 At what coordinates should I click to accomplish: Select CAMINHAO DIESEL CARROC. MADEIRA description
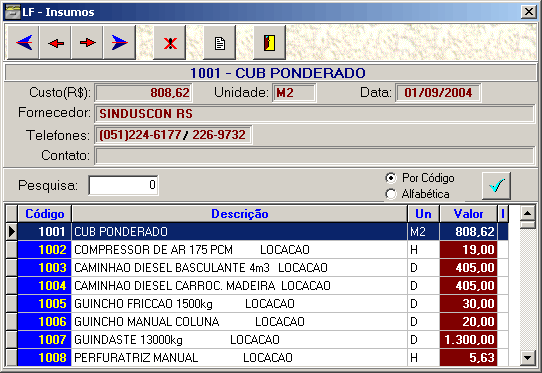(240, 286)
